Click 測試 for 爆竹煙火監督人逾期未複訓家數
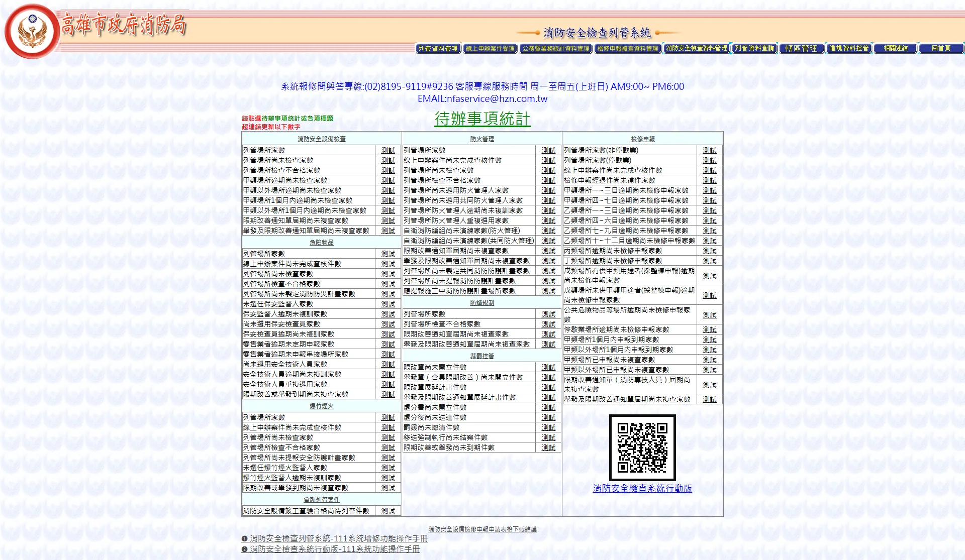The width and height of the screenshot is (965, 560). coord(388,478)
